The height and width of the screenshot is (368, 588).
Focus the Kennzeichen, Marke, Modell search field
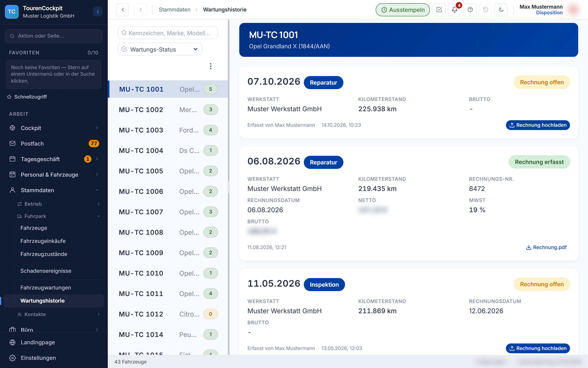pos(168,33)
